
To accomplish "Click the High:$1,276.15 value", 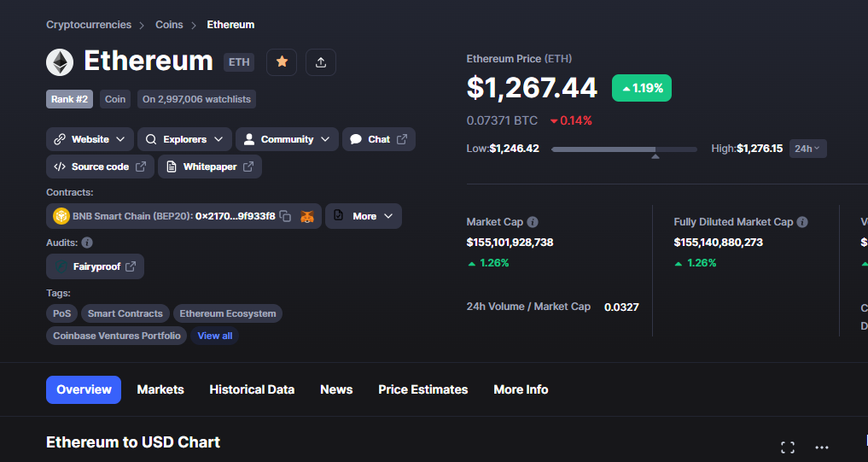I will 747,149.
